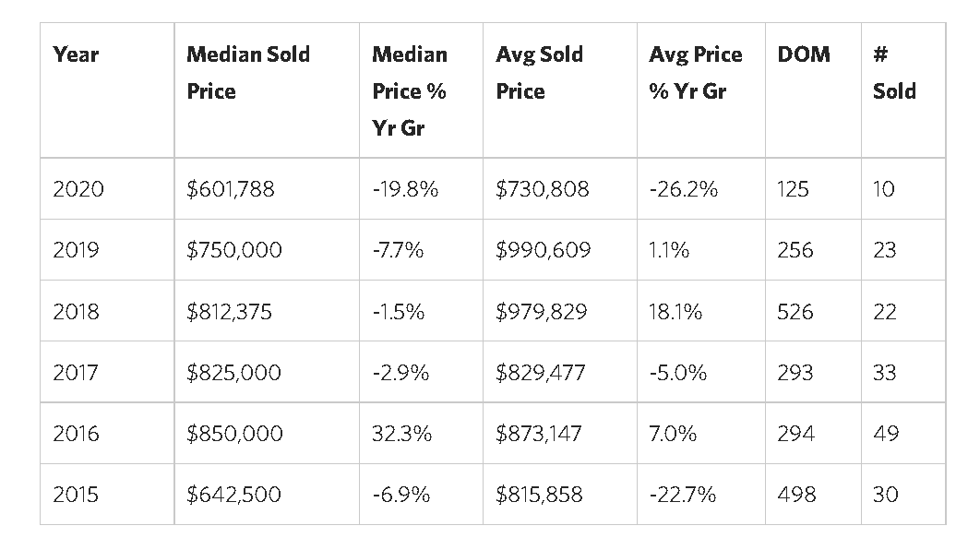Select the -22.7% average growth cell
This screenshot has height=550, width=980.
pos(683,495)
